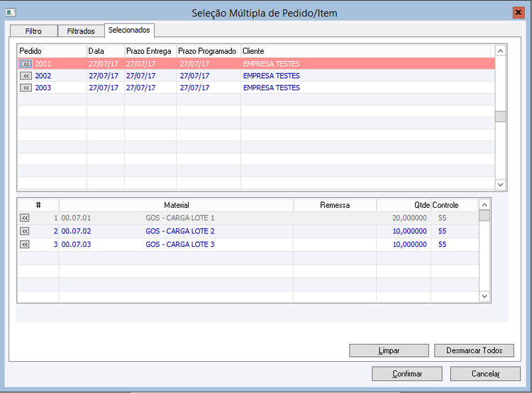Screen dimensions: 532x393
Task: Click the remove arrow for item 00.07.02
Action: [x=25, y=231]
